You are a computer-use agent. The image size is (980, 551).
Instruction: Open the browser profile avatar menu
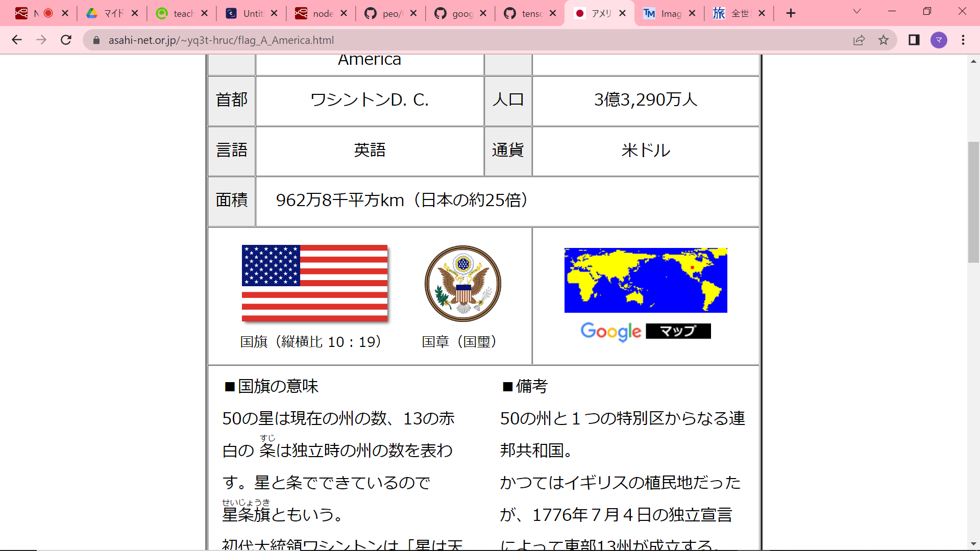(x=939, y=40)
